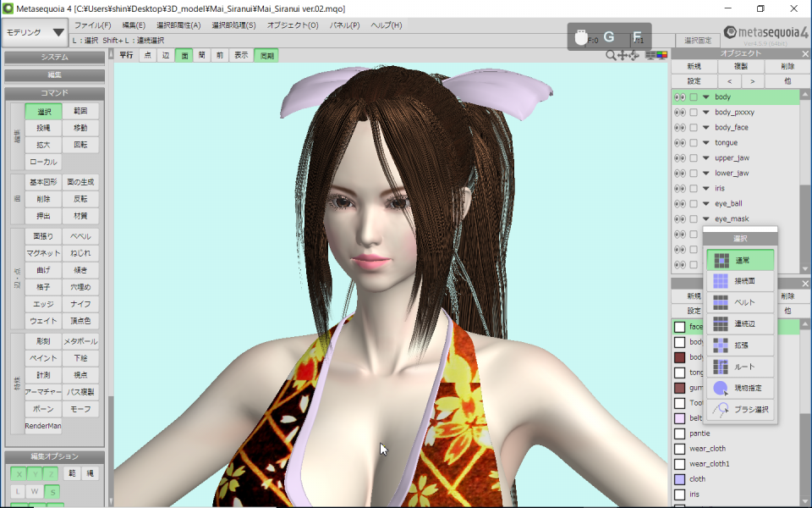Click the 複製 duplicate object button
The width and height of the screenshot is (812, 508).
pyautogui.click(x=741, y=66)
